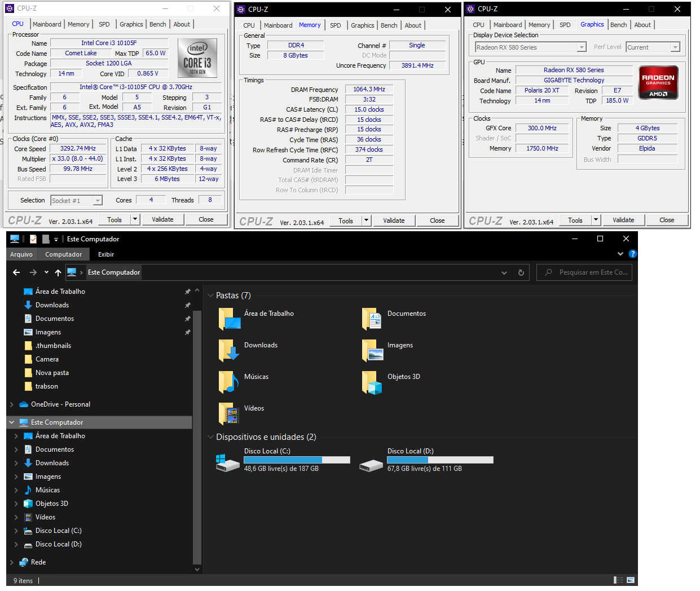700x591 pixels.
Task: Open the Imagens folder icon in Pastas
Action: point(373,350)
